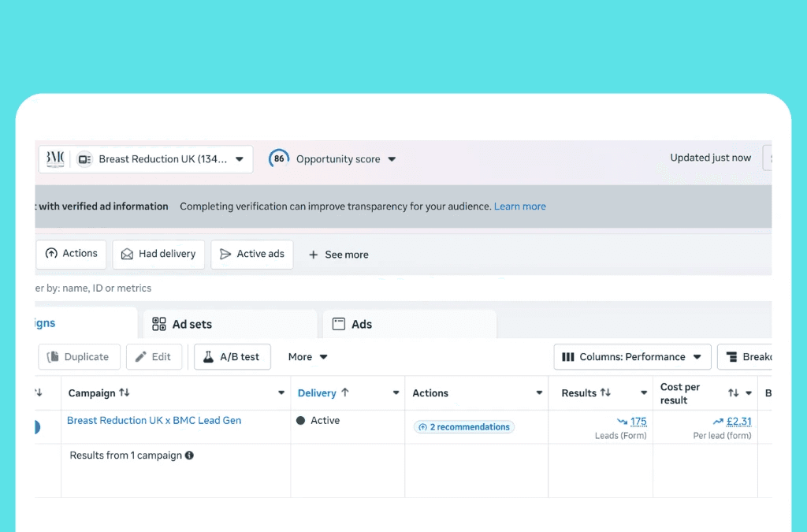
Task: Click the Active ads paper-plane icon
Action: (x=225, y=254)
